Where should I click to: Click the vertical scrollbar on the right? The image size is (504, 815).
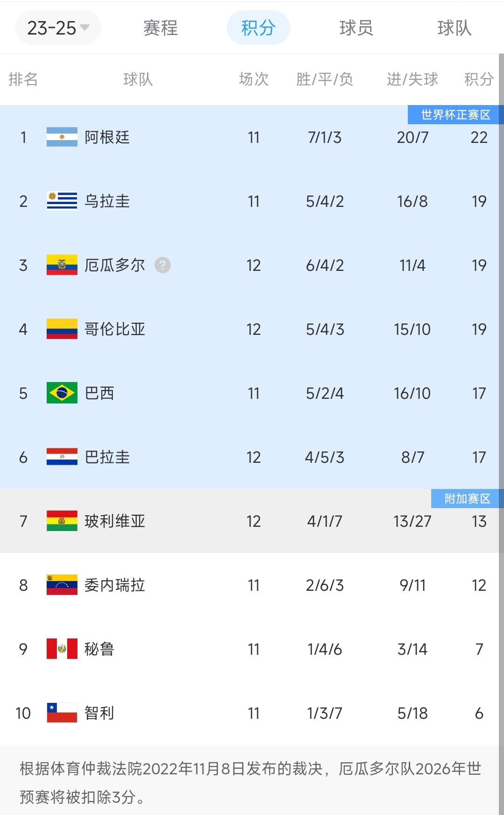501,374
